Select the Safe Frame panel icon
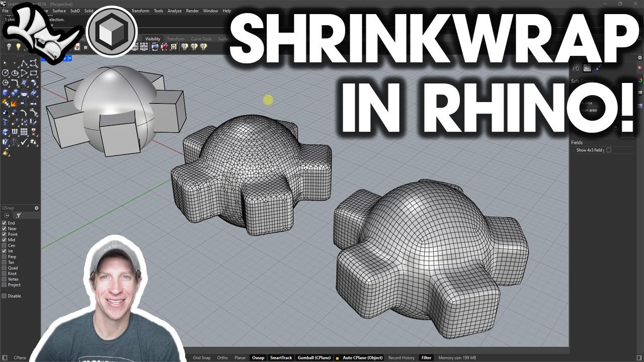 click(x=587, y=68)
